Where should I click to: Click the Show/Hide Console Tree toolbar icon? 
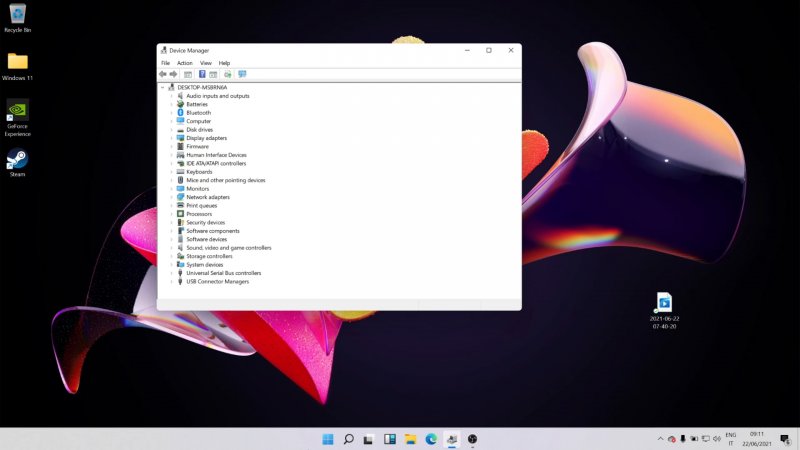[188, 74]
